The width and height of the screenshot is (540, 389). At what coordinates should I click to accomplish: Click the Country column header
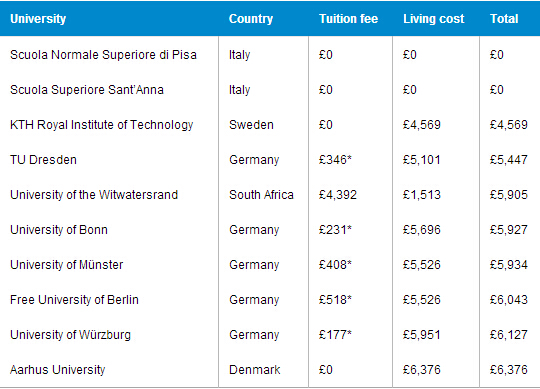(x=251, y=19)
